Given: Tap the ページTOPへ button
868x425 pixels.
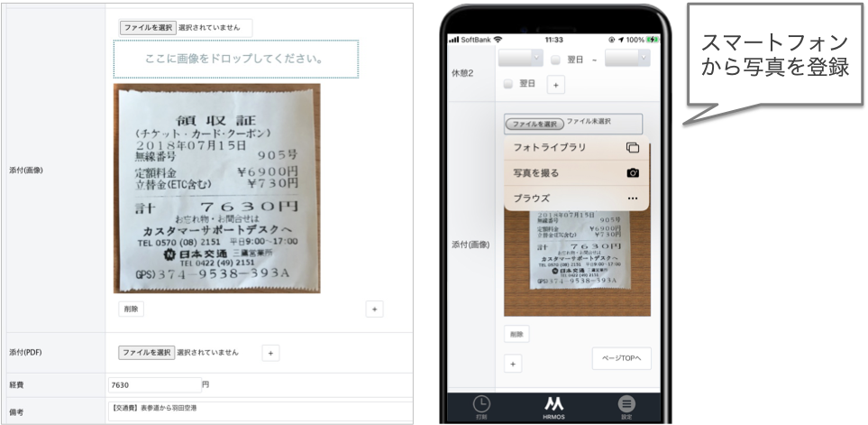Looking at the screenshot, I should (621, 358).
